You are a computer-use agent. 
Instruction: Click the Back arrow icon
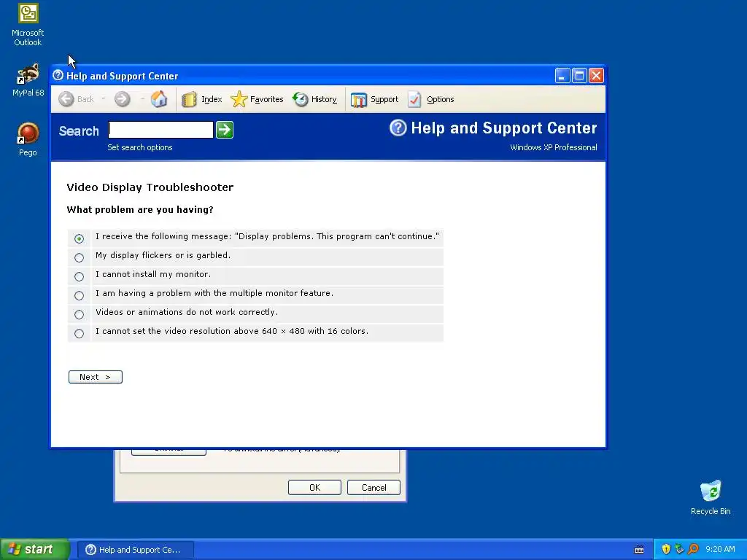coord(66,99)
